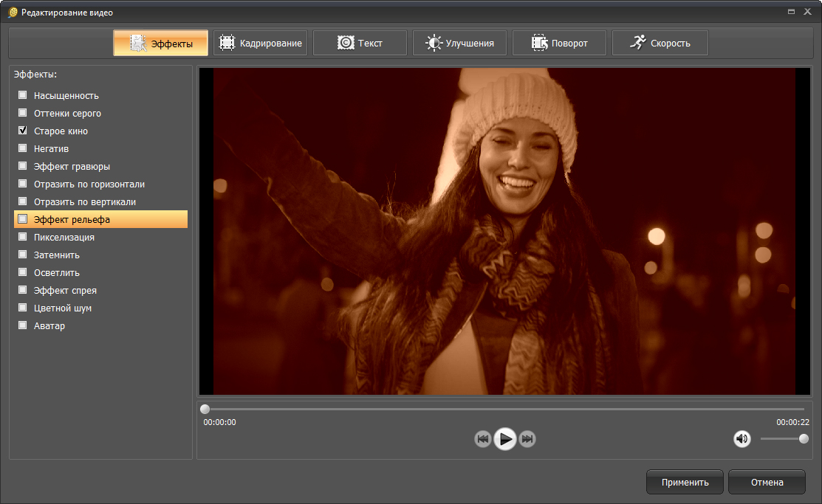The height and width of the screenshot is (504, 822).
Task: Open the Скорость speed tab
Action: pos(660,44)
